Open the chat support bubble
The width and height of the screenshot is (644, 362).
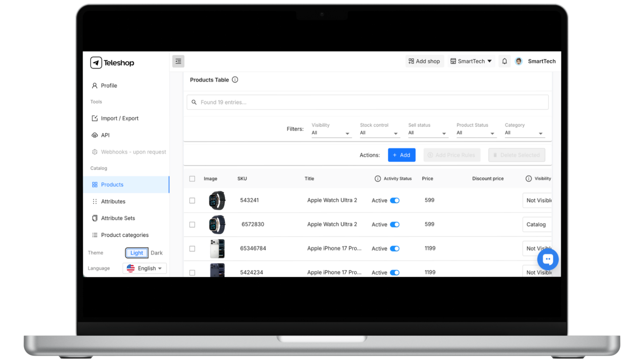[x=548, y=259]
